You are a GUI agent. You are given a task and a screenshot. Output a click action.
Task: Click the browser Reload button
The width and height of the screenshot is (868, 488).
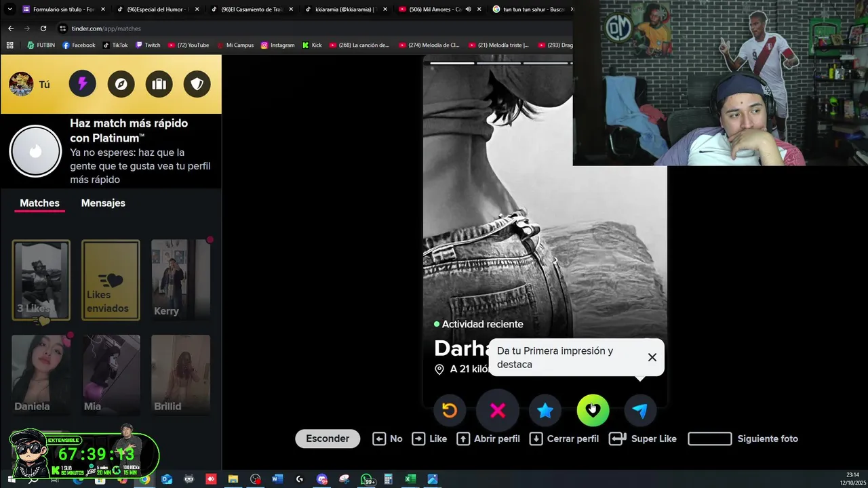click(x=43, y=28)
